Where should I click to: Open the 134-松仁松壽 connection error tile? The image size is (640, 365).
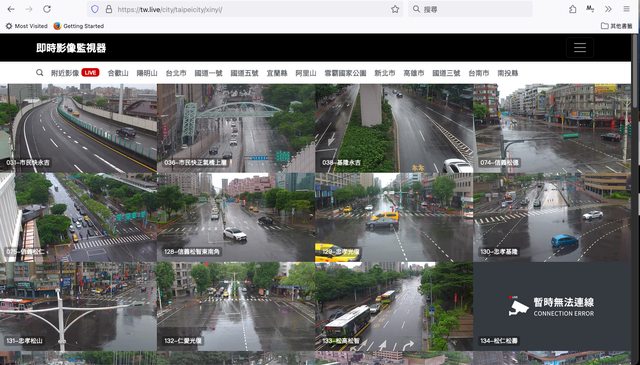(x=552, y=306)
